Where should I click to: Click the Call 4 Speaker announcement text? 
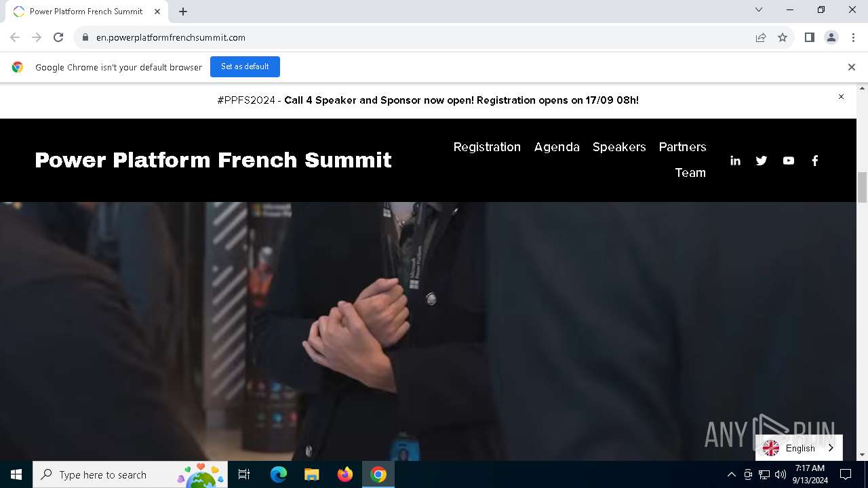click(461, 100)
